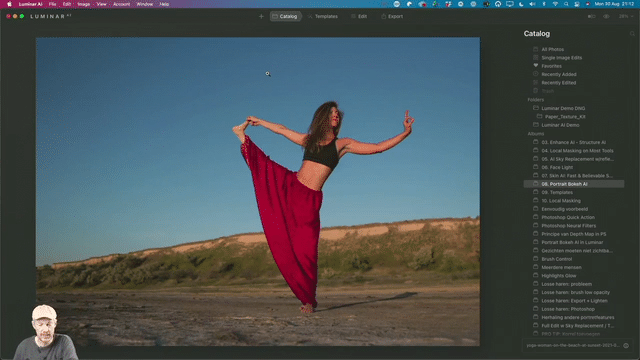This screenshot has height=360, width=640.
Task: Open the Image menu
Action: click(84, 4)
